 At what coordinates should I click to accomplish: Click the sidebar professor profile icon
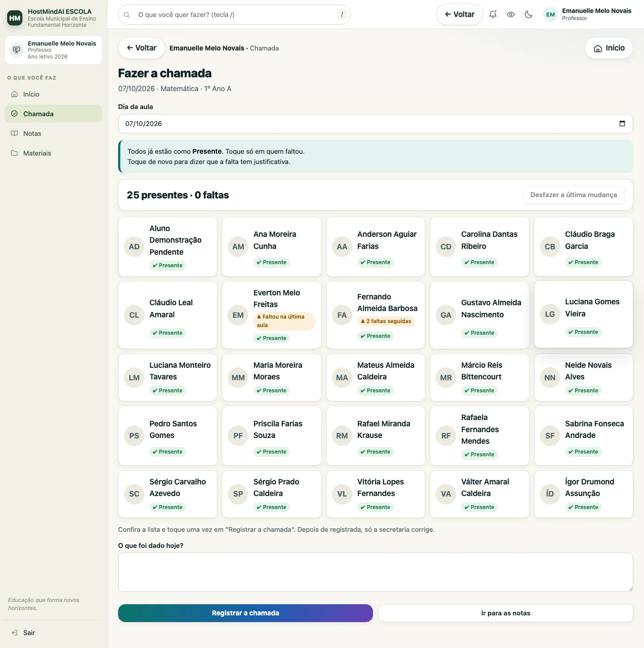point(17,50)
